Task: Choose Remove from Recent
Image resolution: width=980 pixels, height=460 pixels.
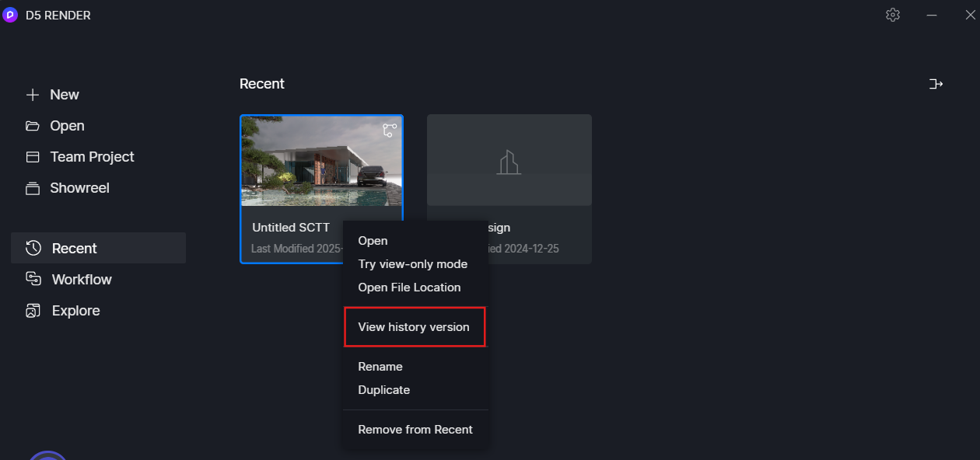Action: 415,430
